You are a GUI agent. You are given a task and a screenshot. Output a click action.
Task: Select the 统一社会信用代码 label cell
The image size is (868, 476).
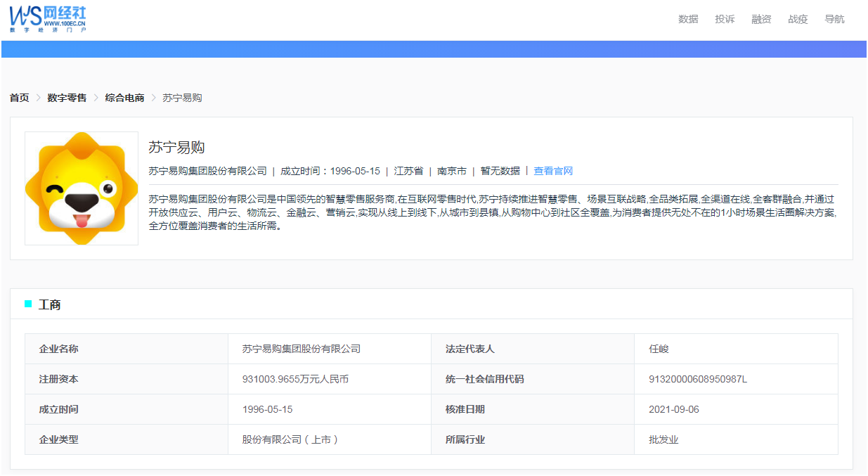coord(533,379)
